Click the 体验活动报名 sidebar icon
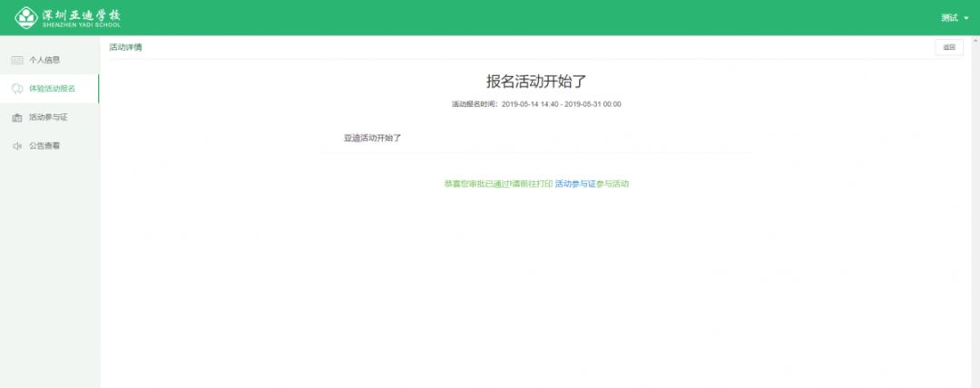Screen dimensions: 980x388 (x=17, y=89)
